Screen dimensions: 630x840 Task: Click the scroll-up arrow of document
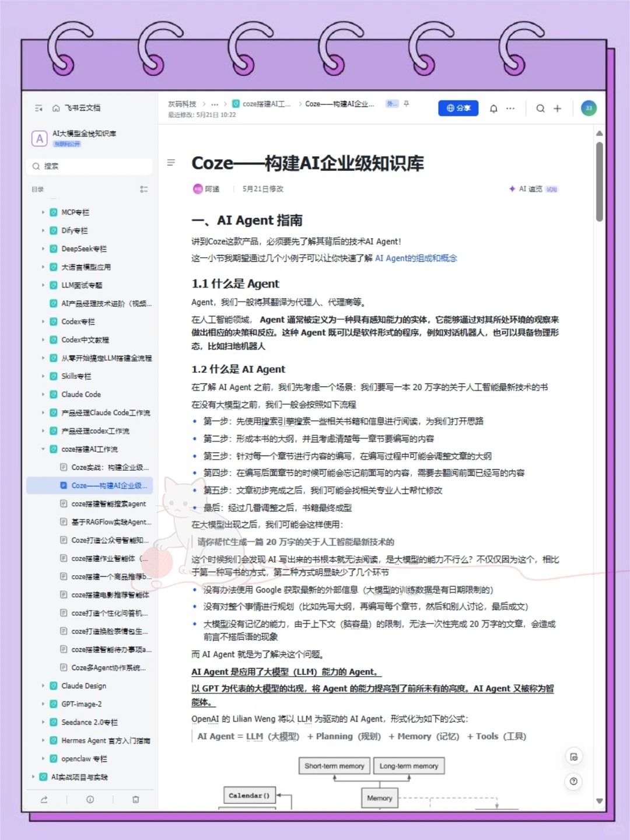(x=600, y=134)
